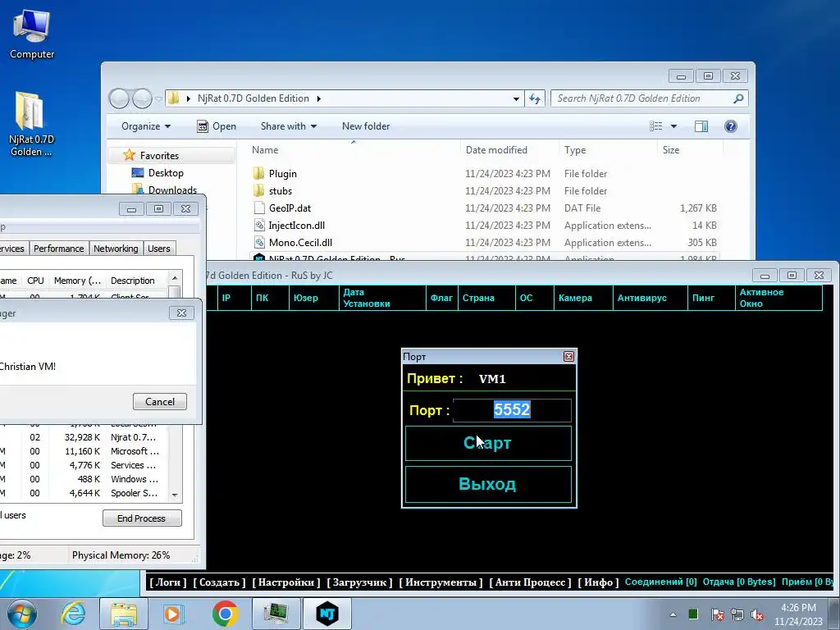Open the Логи menu in NjRat
The height and width of the screenshot is (630, 840).
(168, 582)
